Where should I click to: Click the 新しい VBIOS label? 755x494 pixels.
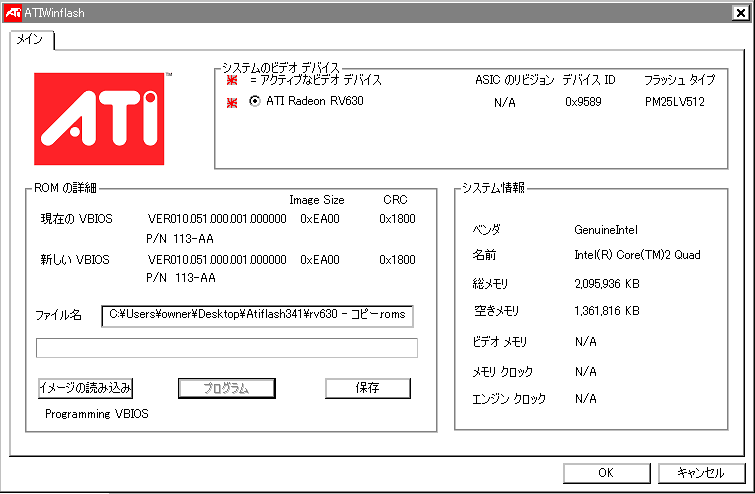pyautogui.click(x=75, y=260)
